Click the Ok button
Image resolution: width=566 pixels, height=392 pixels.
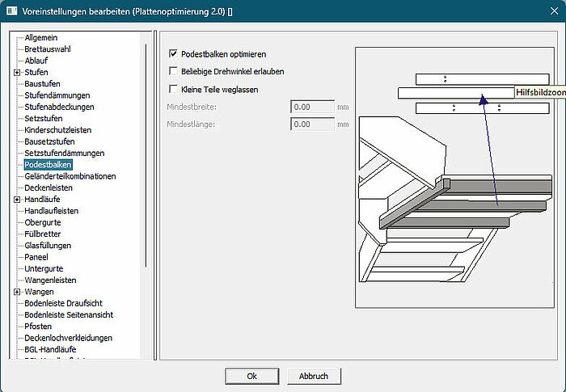(x=252, y=376)
